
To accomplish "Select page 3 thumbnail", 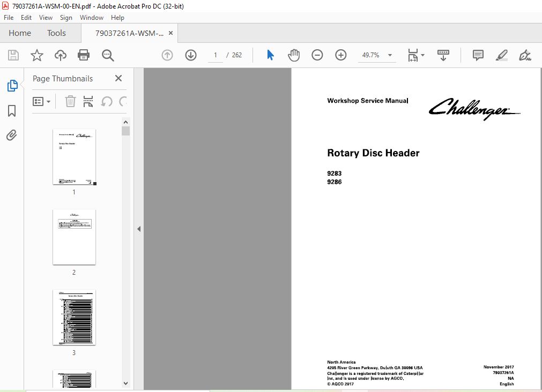I will pyautogui.click(x=74, y=317).
